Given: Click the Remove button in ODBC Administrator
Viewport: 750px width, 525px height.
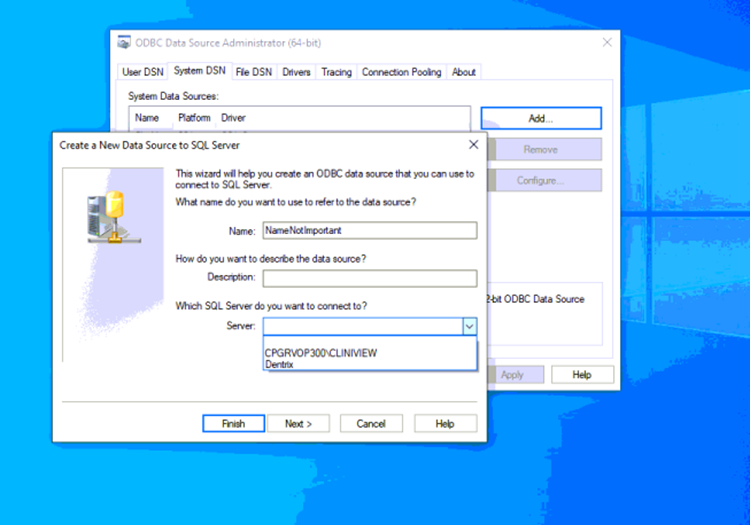Looking at the screenshot, I should coord(544,150).
